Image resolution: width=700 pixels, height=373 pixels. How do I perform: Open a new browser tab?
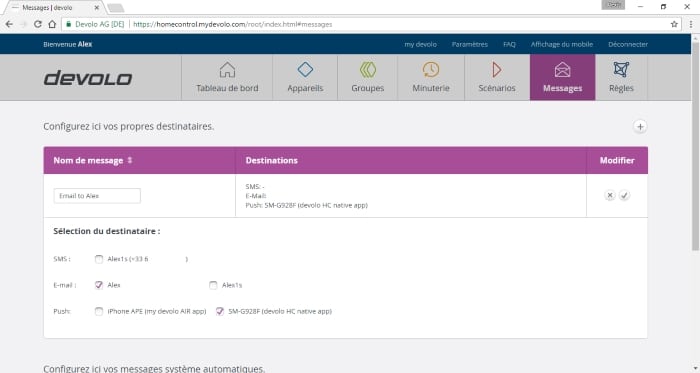pos(116,8)
